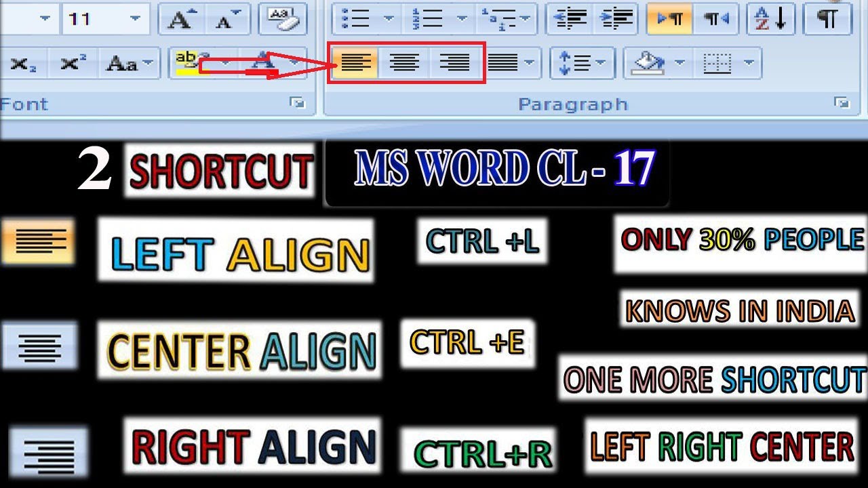Set right-to-left text direction
Screen dimensions: 868x488
click(717, 19)
